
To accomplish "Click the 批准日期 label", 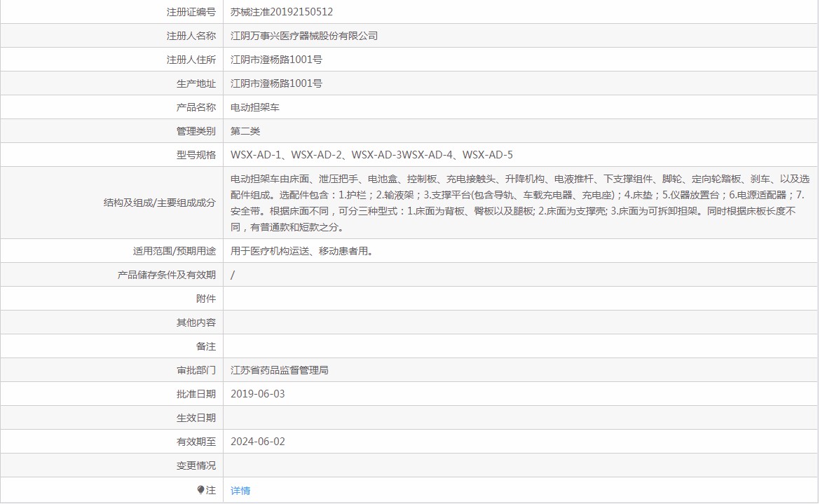I will click(x=196, y=394).
